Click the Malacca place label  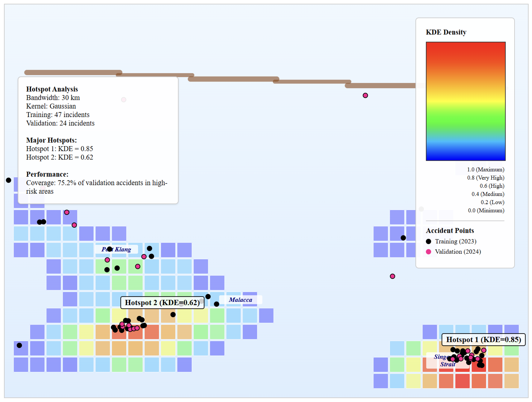240,300
